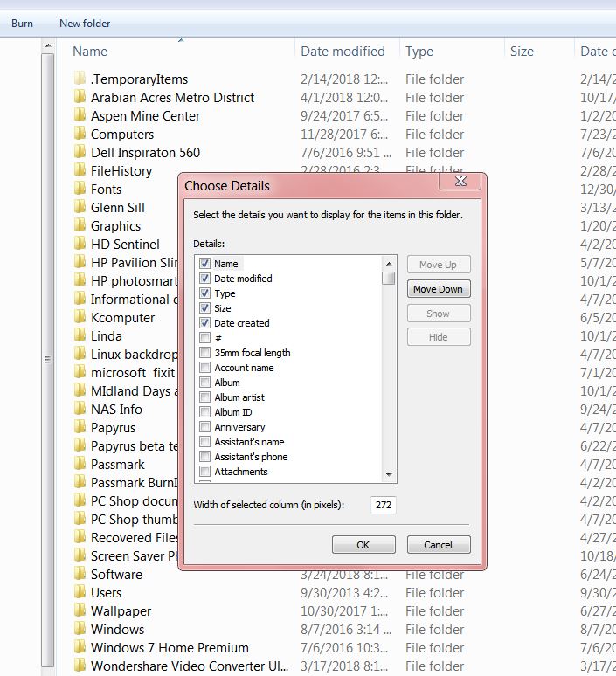
Task: Select the Users folder icon
Action: tap(80, 592)
